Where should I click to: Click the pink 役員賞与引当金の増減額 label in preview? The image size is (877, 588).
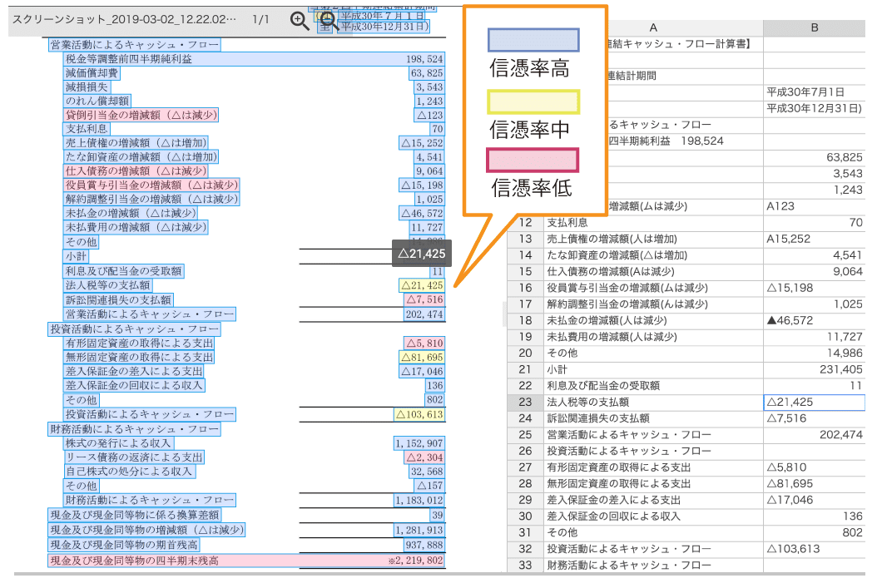click(x=151, y=185)
